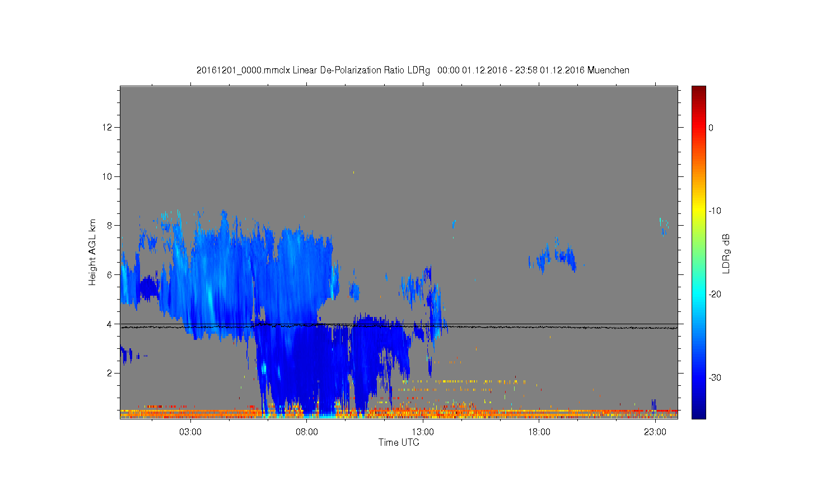Click the height tick label 4
840x504 pixels.
point(110,324)
